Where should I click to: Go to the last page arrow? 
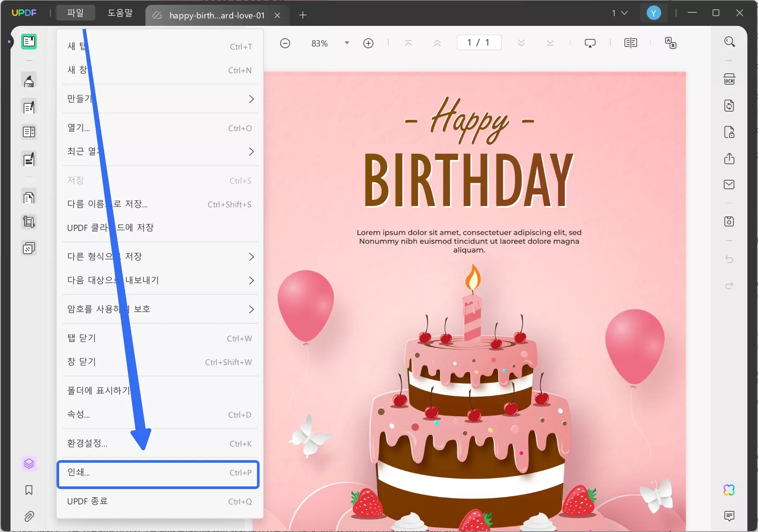tap(550, 43)
